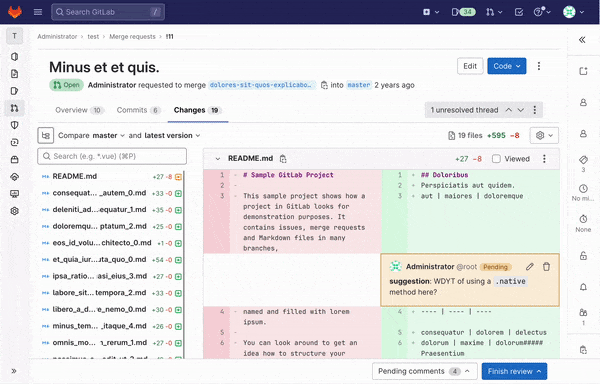Open Merge requests icon in left sidebar
The height and width of the screenshot is (384, 600).
click(15, 108)
